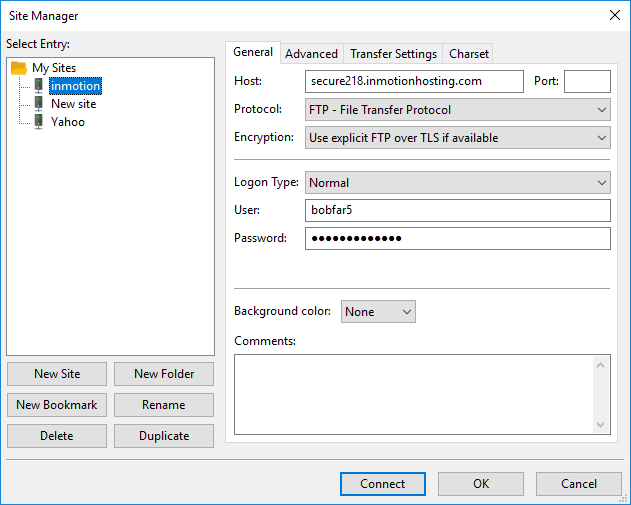631x505 pixels.
Task: Click the New site server icon
Action: pos(38,104)
